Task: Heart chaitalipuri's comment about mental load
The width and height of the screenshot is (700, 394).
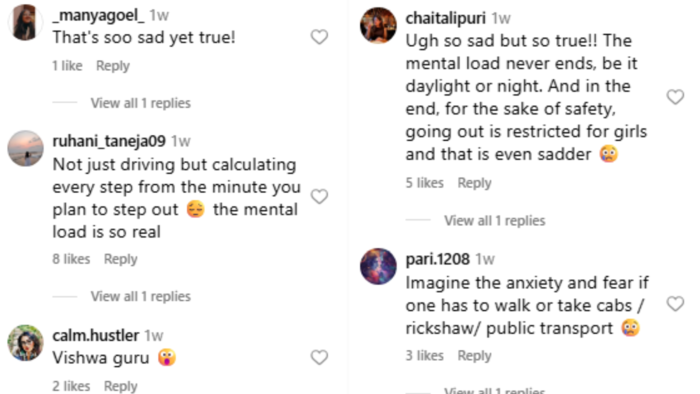Action: pos(675,97)
